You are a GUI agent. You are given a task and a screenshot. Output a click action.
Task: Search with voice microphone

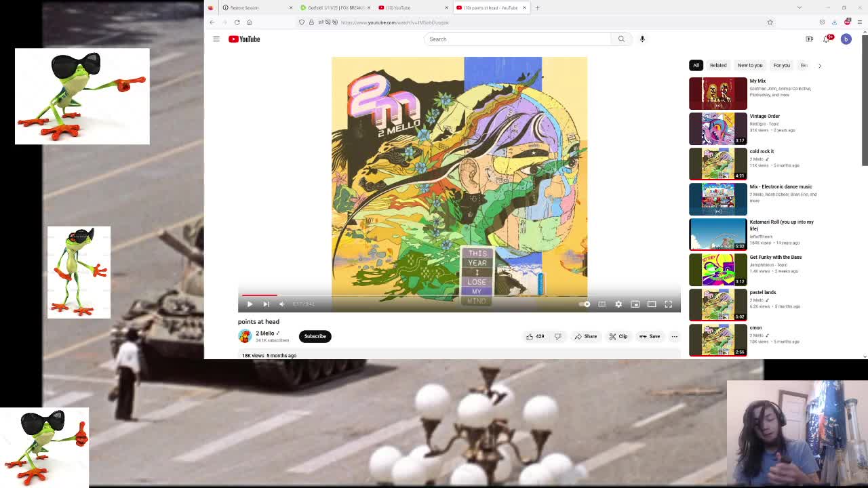coord(642,39)
